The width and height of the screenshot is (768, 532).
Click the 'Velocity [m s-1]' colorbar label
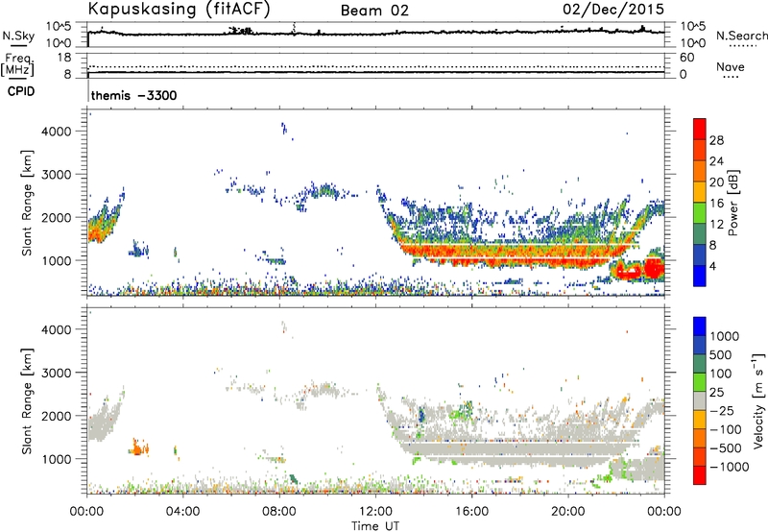758,400
